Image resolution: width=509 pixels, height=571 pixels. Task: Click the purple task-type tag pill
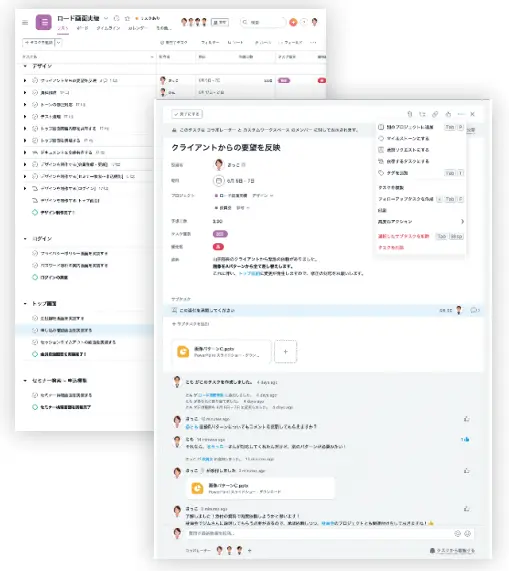(220, 234)
